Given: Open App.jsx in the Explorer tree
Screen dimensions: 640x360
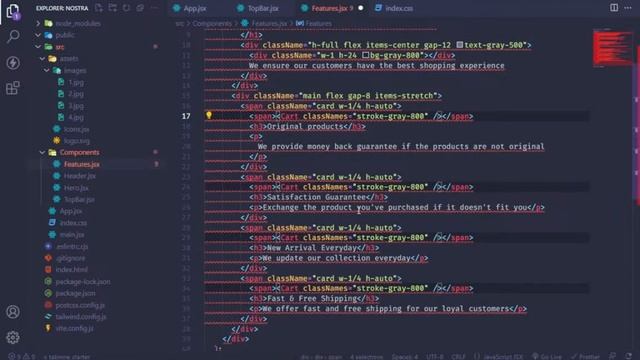Looking at the screenshot, I should pyautogui.click(x=71, y=211).
